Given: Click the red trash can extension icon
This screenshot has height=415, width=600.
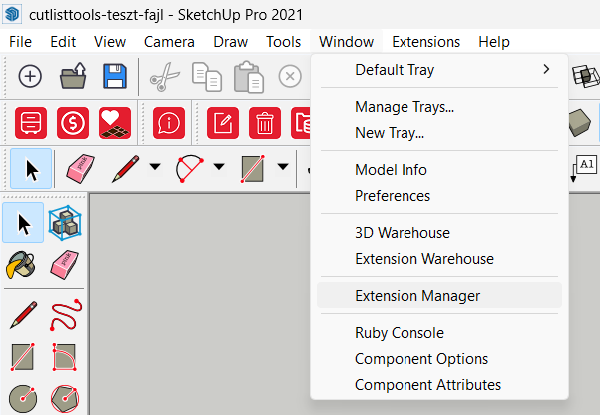Looking at the screenshot, I should pos(265,123).
